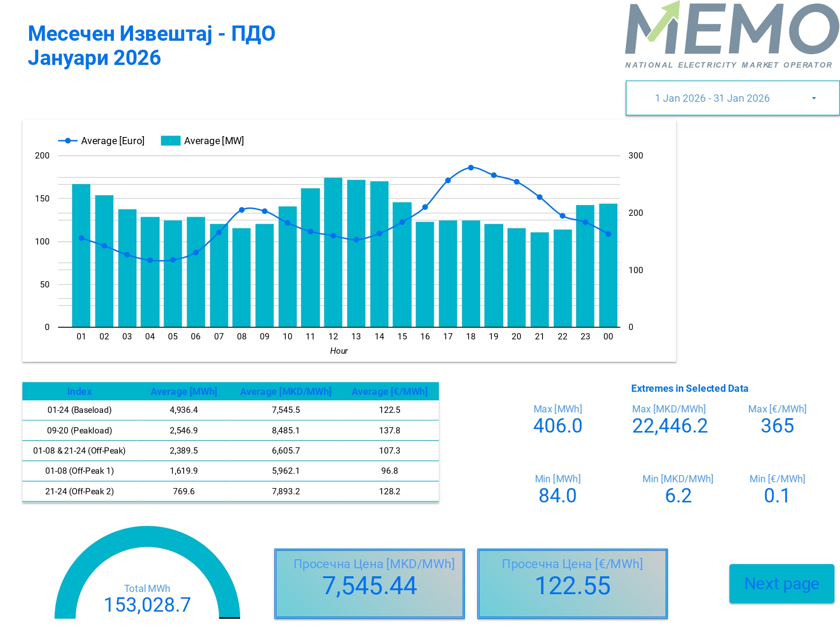The image size is (840, 630).
Task: Click the Next page button
Action: coord(781,583)
